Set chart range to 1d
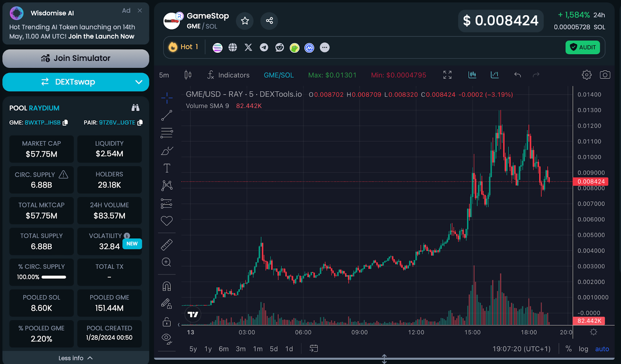Viewport: 621px width, 364px height. coord(289,349)
